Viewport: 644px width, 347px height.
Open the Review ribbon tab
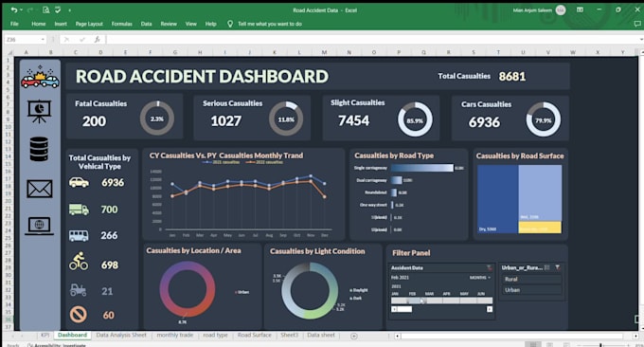click(169, 24)
